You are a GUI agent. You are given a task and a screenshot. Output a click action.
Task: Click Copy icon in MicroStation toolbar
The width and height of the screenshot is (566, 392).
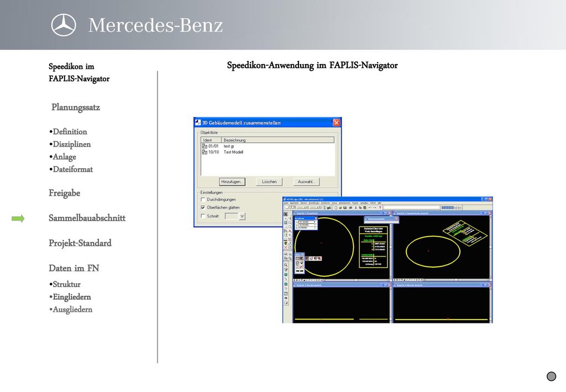coord(360,207)
